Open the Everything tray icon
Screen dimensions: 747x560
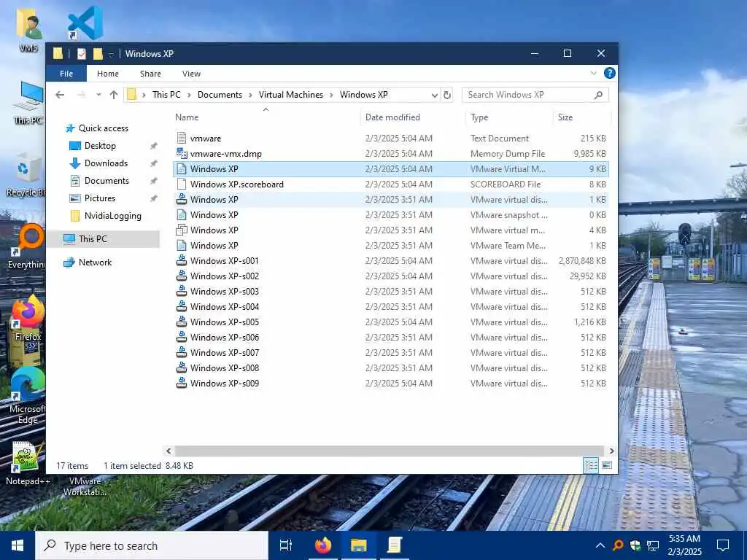pyautogui.click(x=618, y=545)
